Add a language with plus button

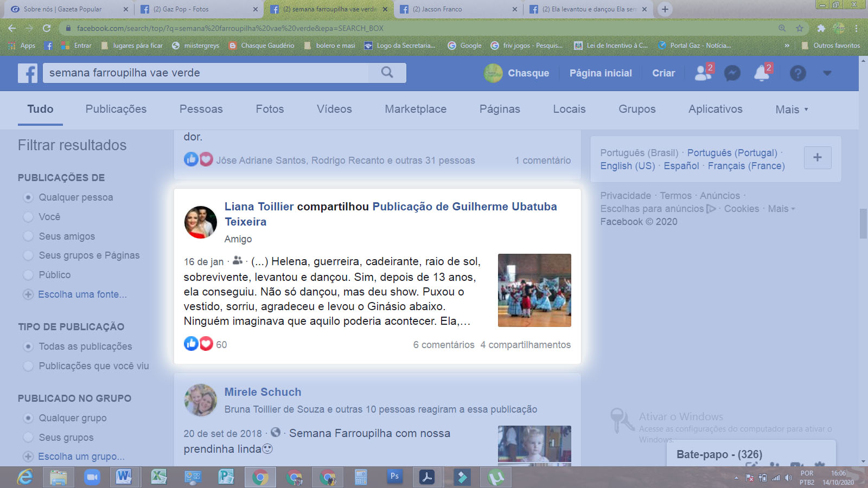click(818, 158)
